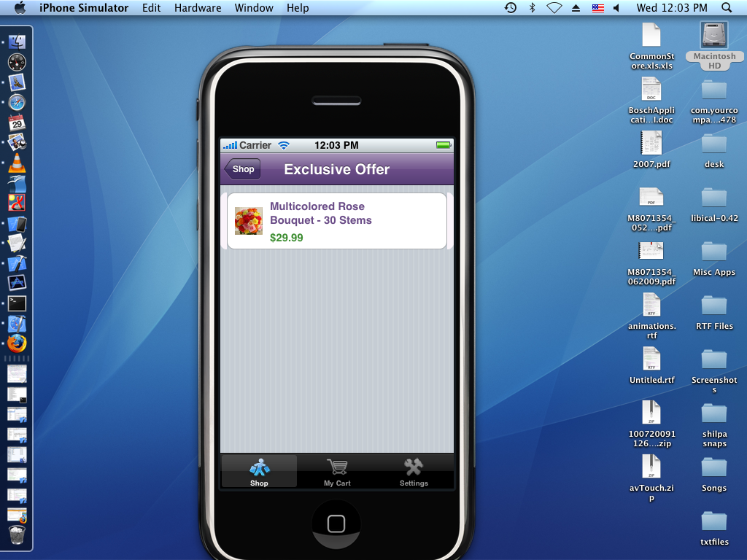Open the Help menu

[298, 7]
